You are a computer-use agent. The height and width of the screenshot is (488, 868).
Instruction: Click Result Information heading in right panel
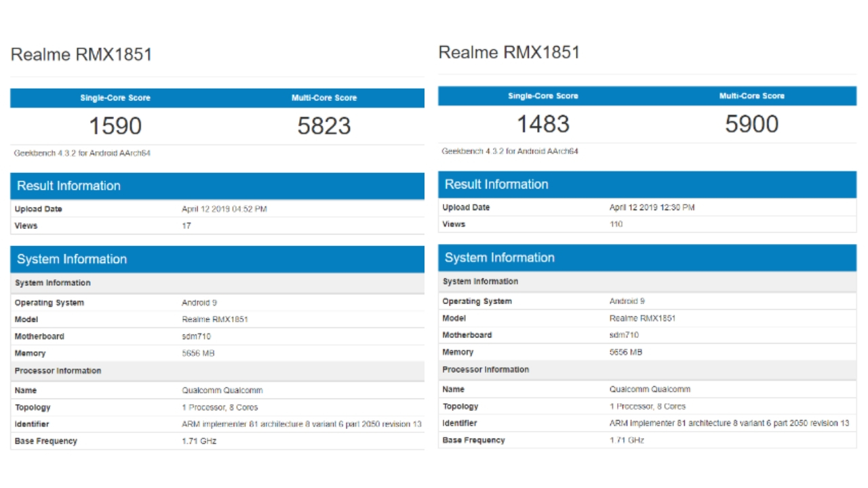point(496,184)
